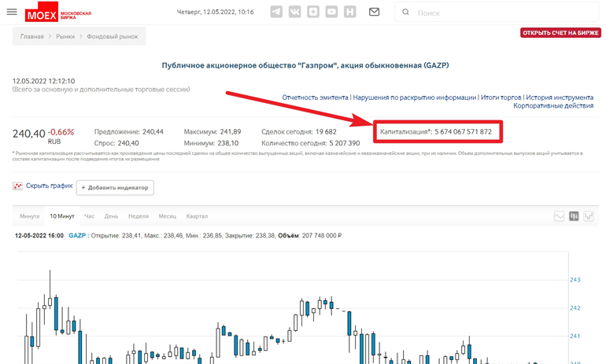Click the 12.05.2022 12:12:10 timestamp

coord(43,81)
